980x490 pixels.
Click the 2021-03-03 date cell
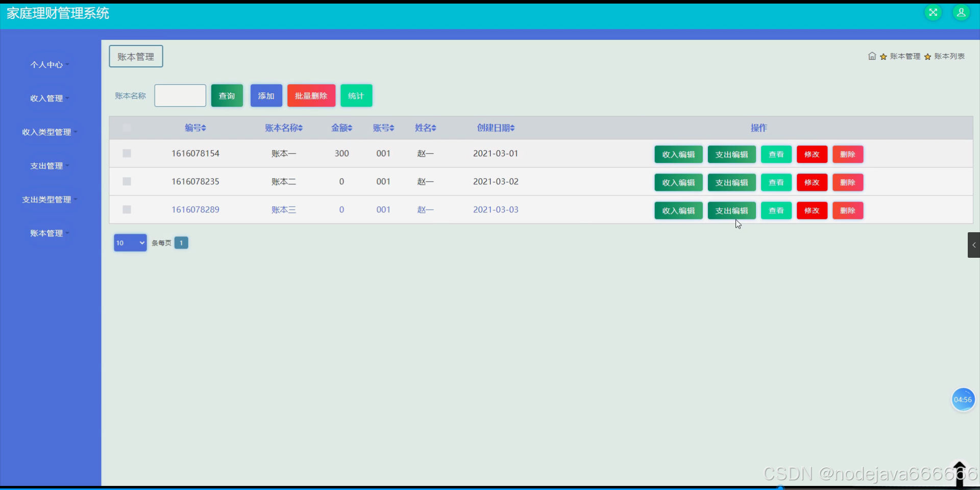point(496,209)
